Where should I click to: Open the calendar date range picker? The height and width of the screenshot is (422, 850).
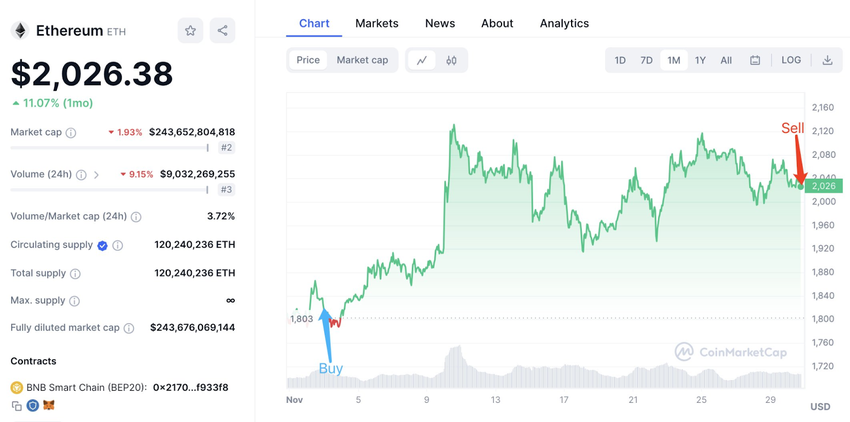pyautogui.click(x=755, y=60)
